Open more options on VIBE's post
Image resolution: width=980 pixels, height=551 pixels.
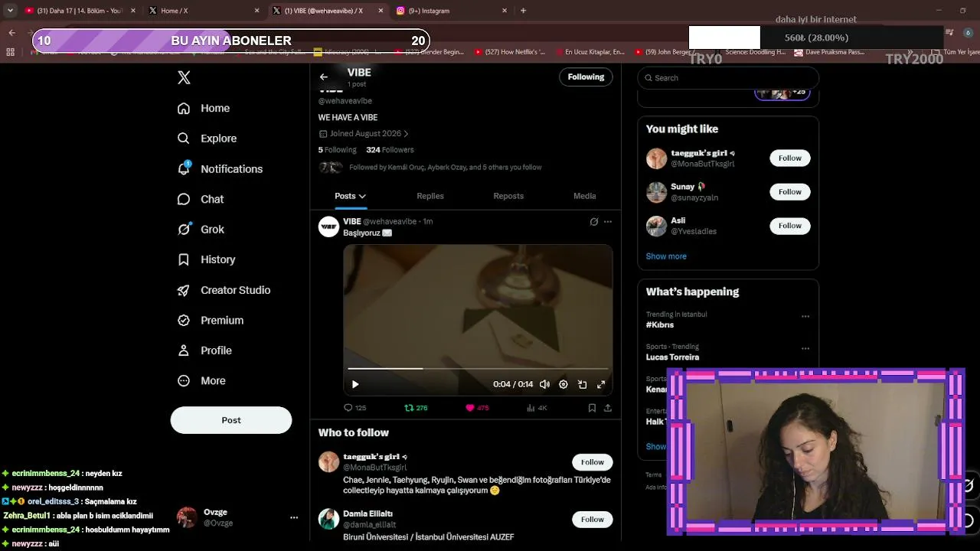[608, 222]
